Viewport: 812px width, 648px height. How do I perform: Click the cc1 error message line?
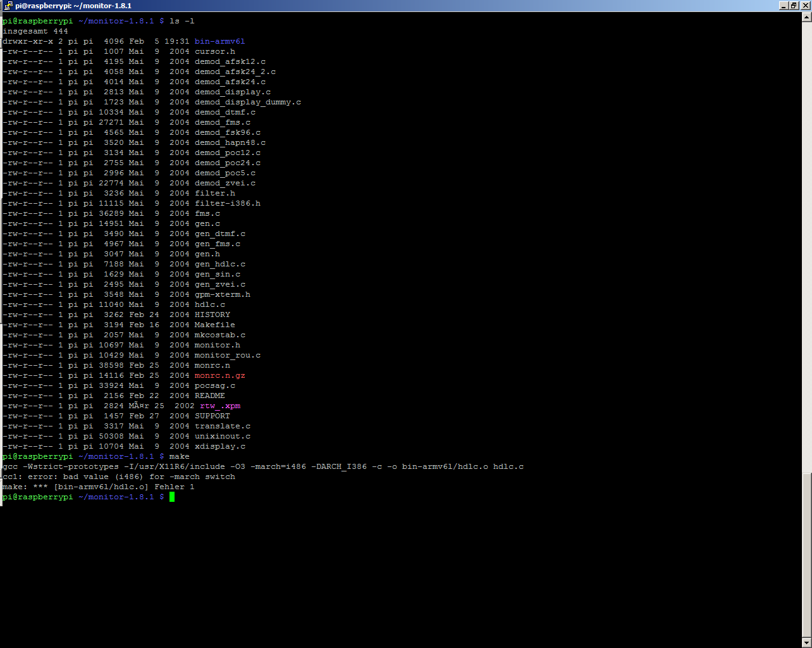click(x=118, y=477)
